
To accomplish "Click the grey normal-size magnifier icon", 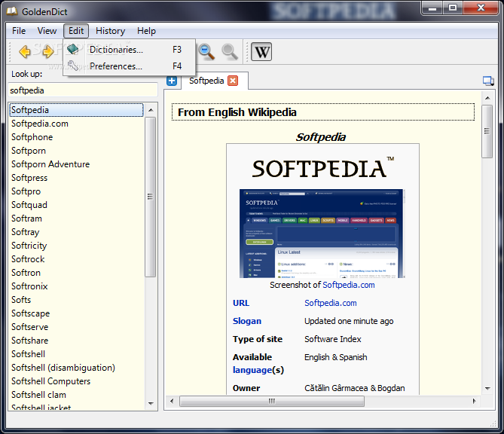I will pyautogui.click(x=230, y=52).
